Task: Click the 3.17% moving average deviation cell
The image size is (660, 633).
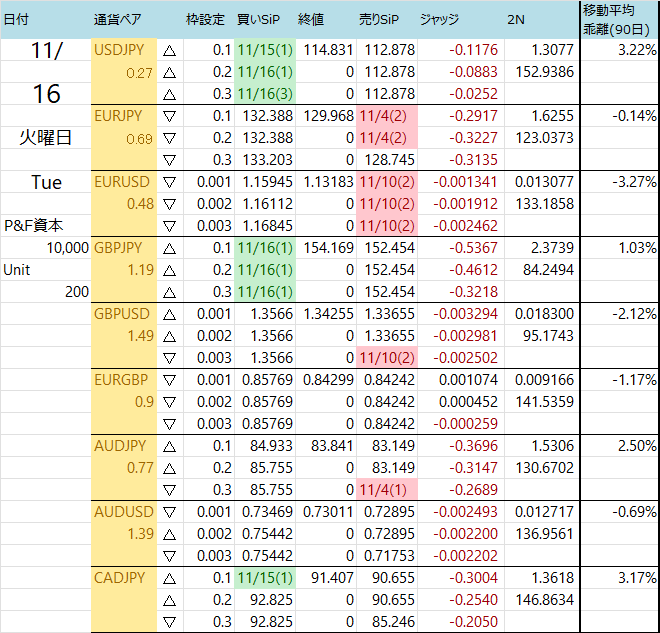Action: pos(620,578)
